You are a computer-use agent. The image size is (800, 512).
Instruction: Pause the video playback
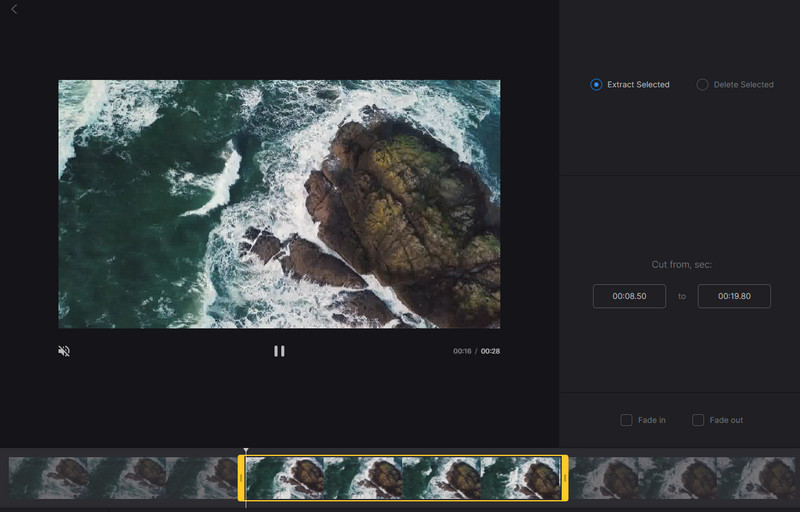coord(279,351)
